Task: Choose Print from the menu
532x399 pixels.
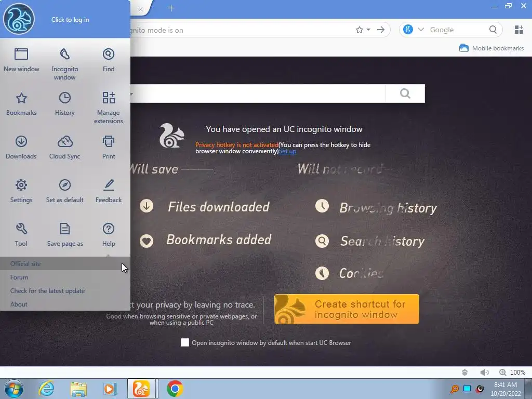Action: [x=109, y=148]
